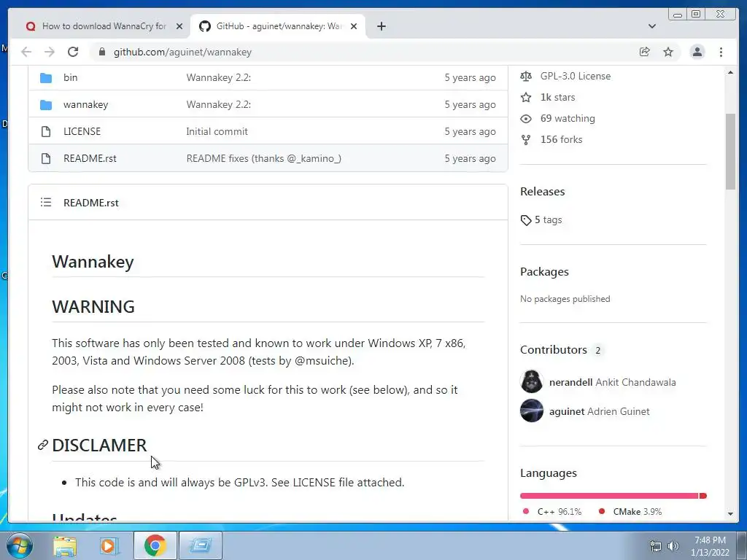Open the 69 watching link
Image resolution: width=747 pixels, height=560 pixels.
coord(568,119)
